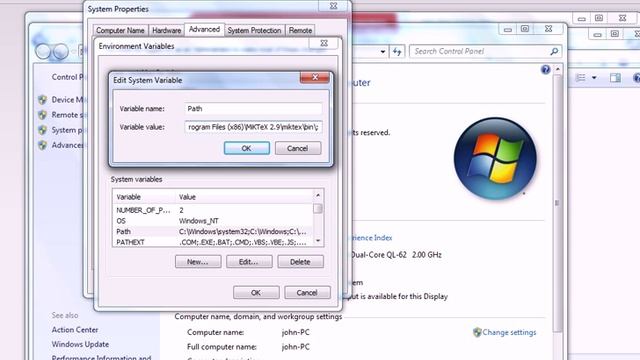
Task: Open the Computer Name tab
Action: (x=120, y=31)
